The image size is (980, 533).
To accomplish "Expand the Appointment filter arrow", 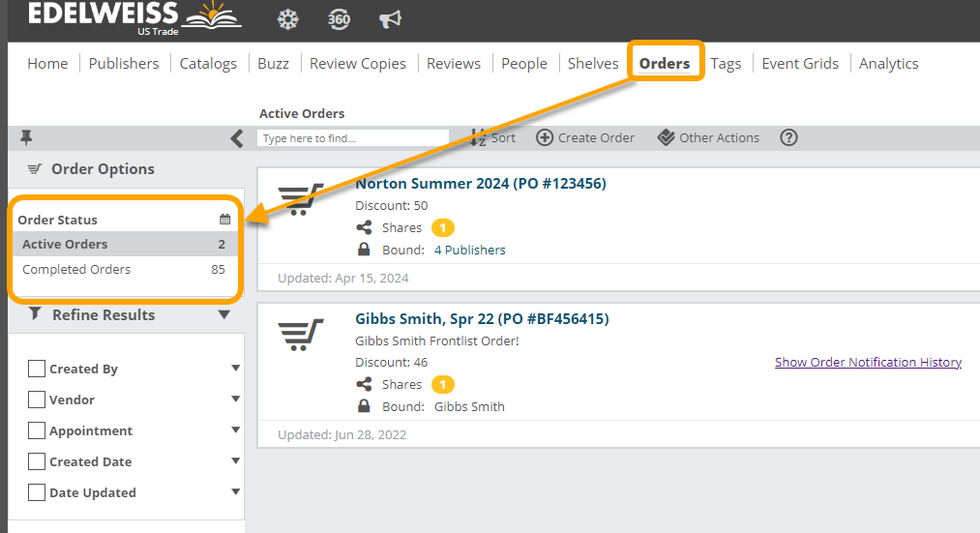I will (236, 429).
